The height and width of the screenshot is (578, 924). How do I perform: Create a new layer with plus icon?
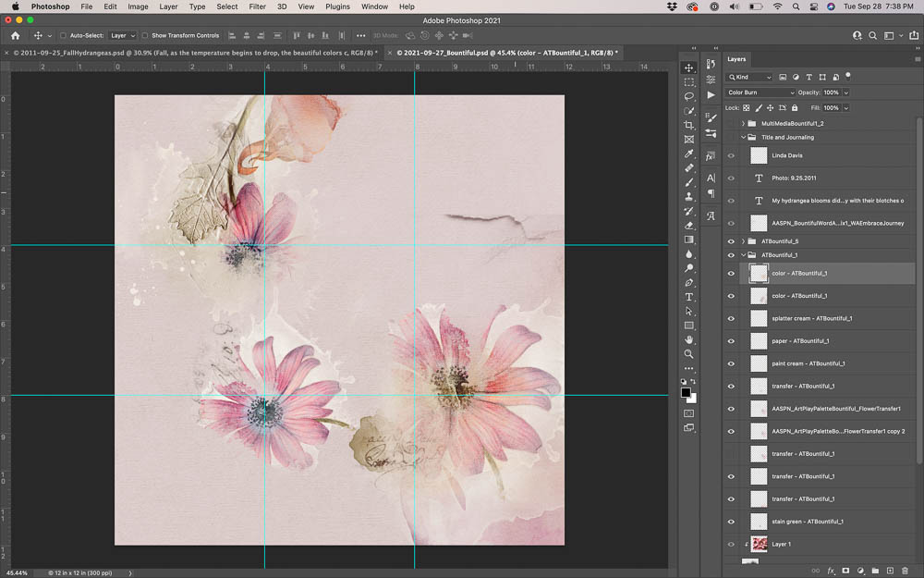point(890,571)
